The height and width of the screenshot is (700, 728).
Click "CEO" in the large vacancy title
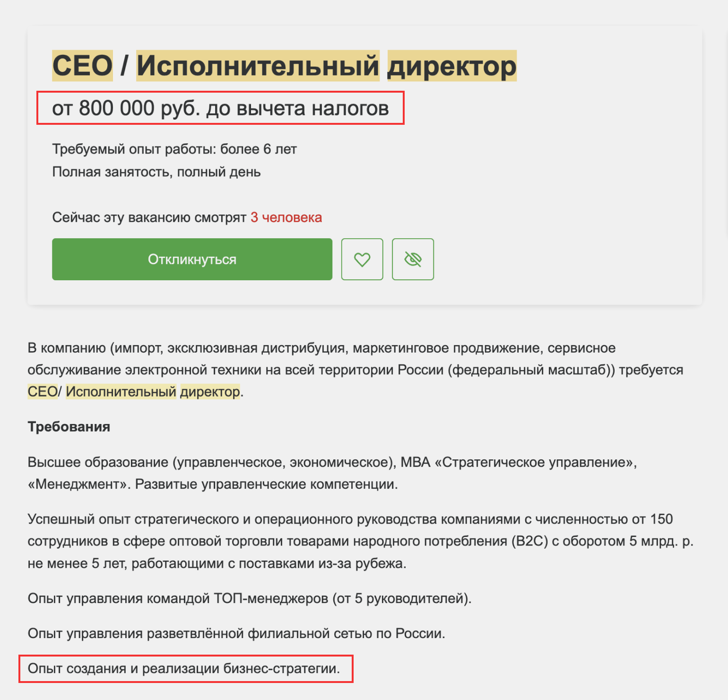pyautogui.click(x=82, y=65)
